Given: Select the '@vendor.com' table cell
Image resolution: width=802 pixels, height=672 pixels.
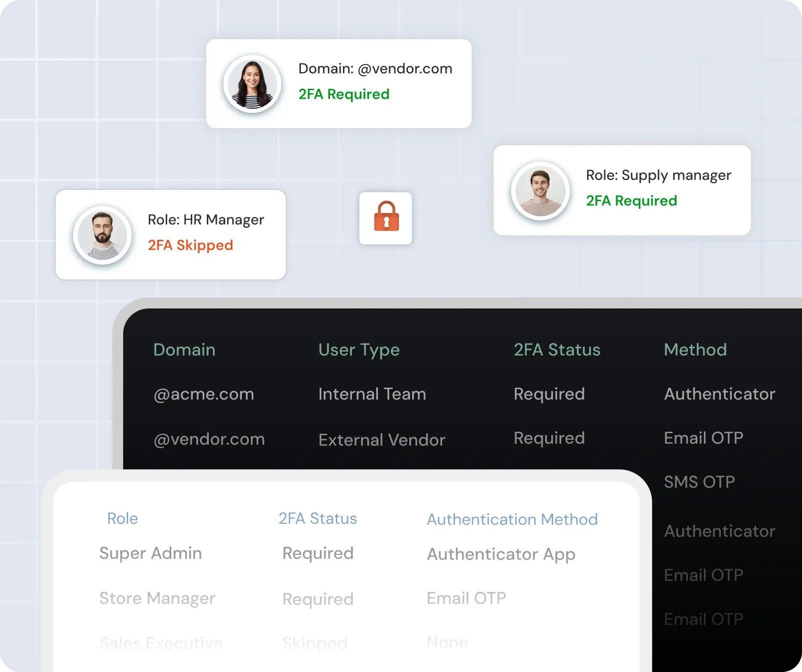Looking at the screenshot, I should [x=209, y=439].
